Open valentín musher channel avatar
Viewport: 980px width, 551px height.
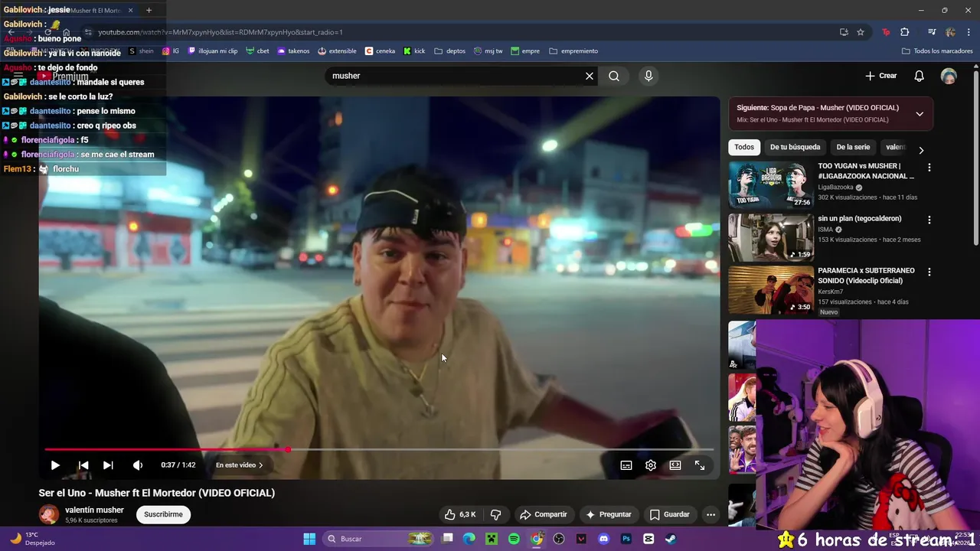click(49, 514)
